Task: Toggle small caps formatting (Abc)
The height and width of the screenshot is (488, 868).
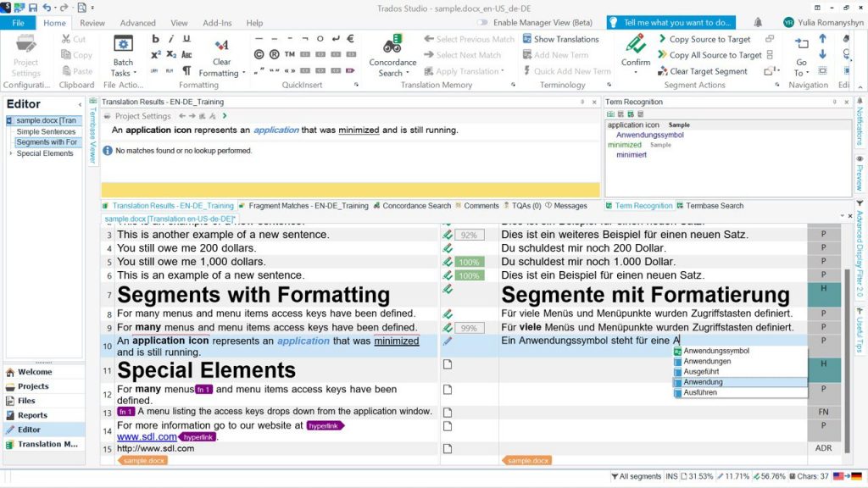Action: coord(186,54)
